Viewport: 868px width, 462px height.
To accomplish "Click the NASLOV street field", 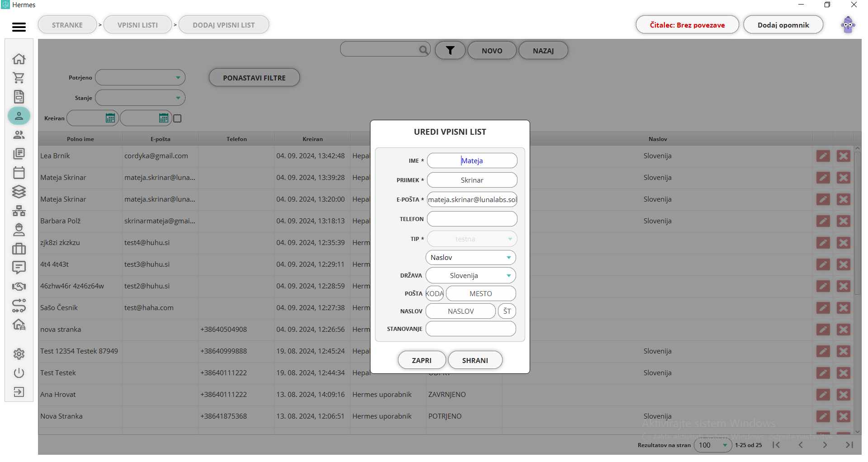I will click(x=460, y=311).
